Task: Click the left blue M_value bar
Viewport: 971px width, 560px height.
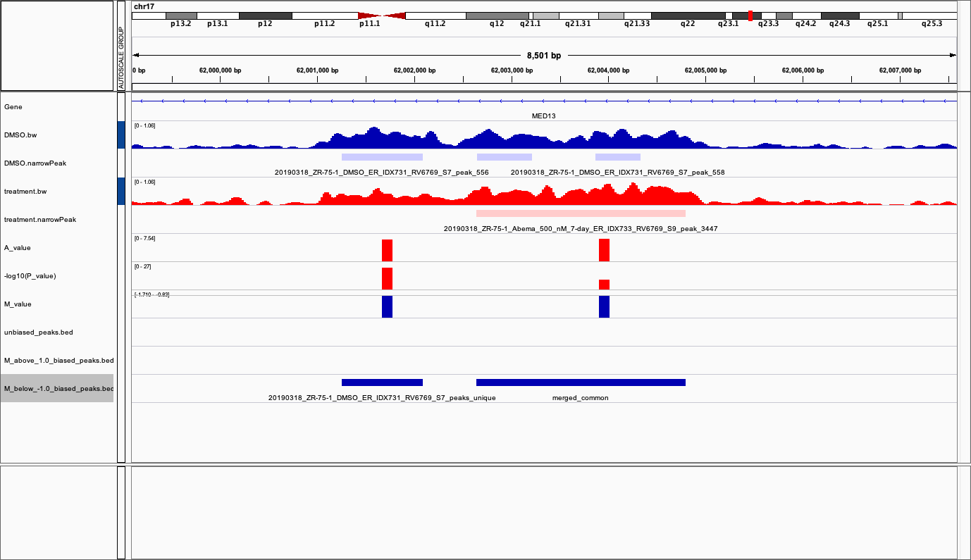Action: click(387, 306)
